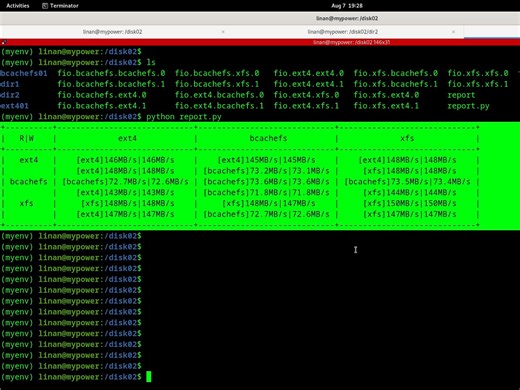Click cell [xfs]144MB/s|144MB/s
This screenshot has height=390, width=520.
pyautogui.click(x=410, y=192)
